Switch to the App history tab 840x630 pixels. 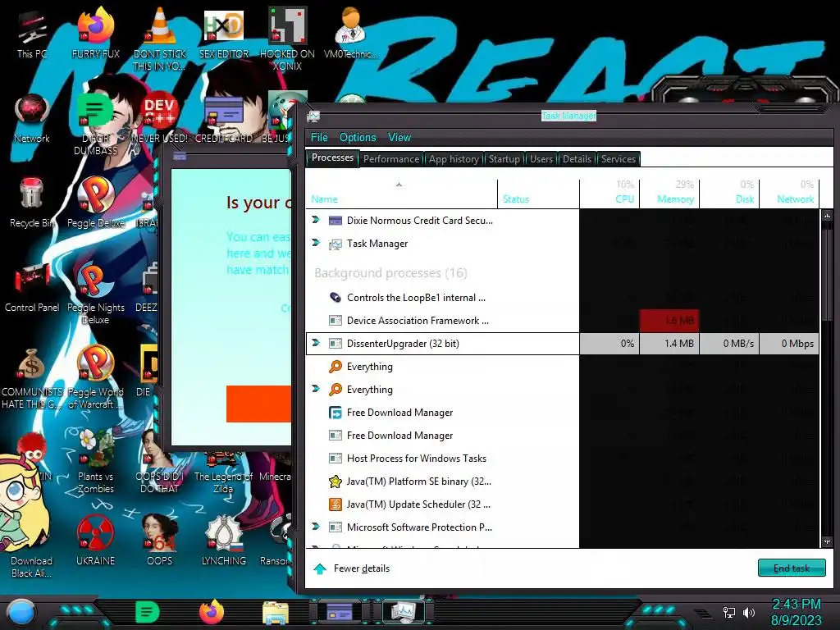454,159
